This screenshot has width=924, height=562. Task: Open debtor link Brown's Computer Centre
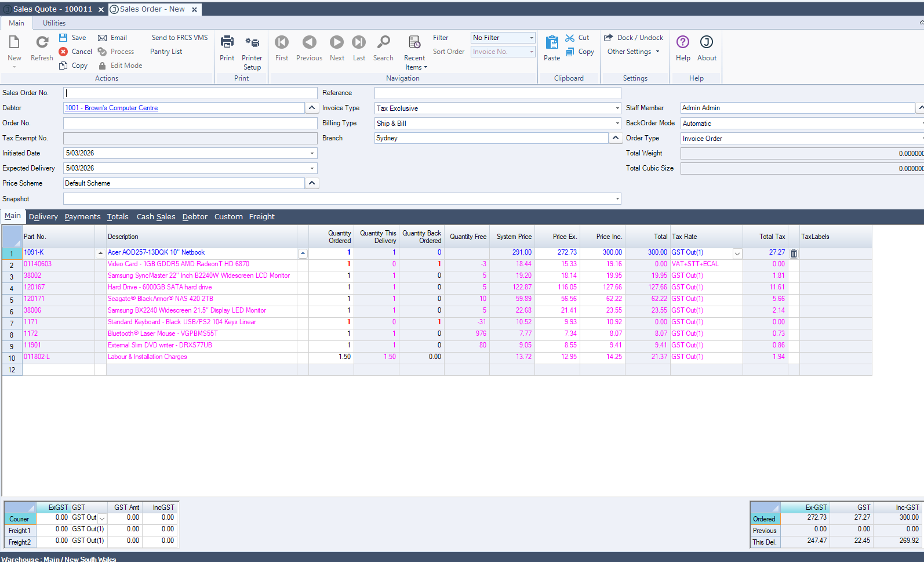tap(111, 108)
